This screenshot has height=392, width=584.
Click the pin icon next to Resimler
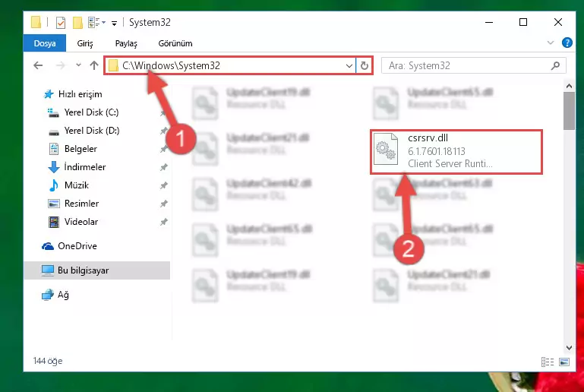(163, 204)
